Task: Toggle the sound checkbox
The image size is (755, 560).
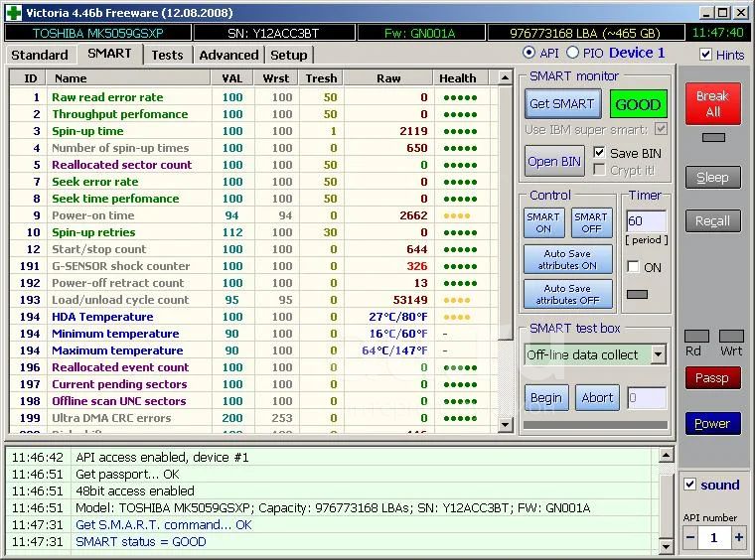Action: [x=690, y=485]
